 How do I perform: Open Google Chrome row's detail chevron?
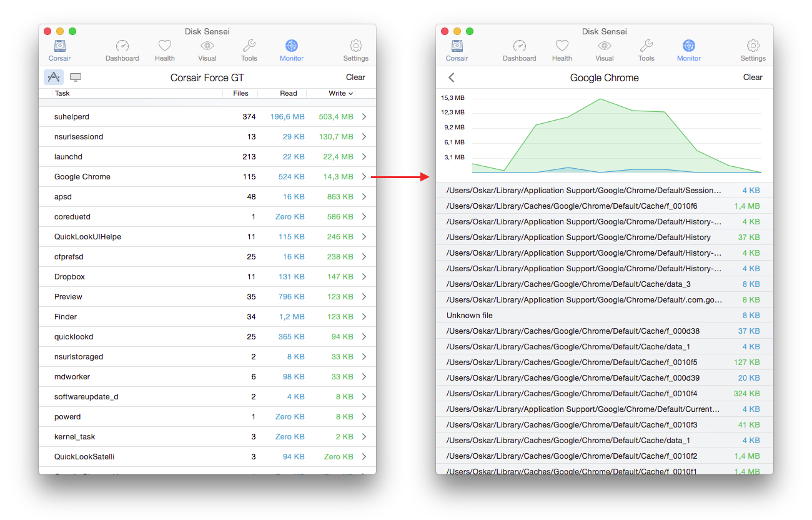[364, 177]
